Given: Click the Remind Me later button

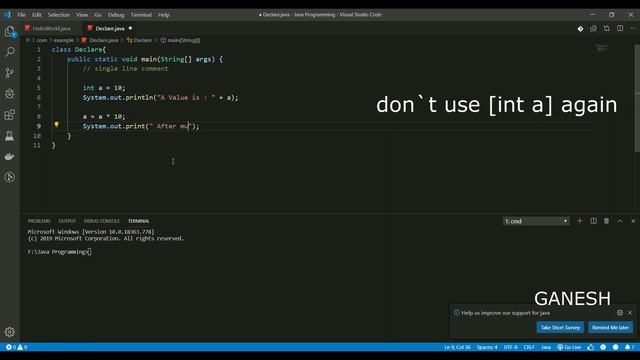Looking at the screenshot, I should coord(610,327).
